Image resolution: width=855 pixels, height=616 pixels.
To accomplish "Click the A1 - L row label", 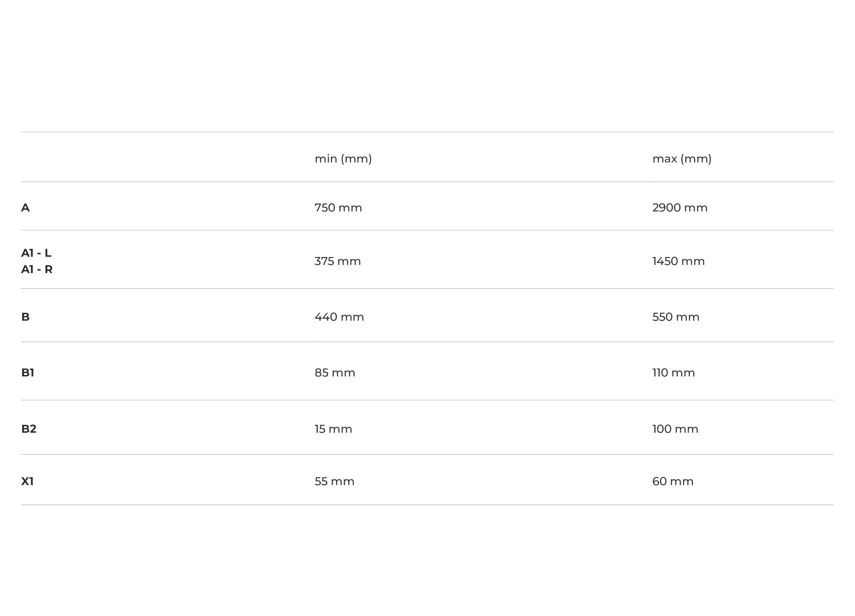I will coord(36,253).
